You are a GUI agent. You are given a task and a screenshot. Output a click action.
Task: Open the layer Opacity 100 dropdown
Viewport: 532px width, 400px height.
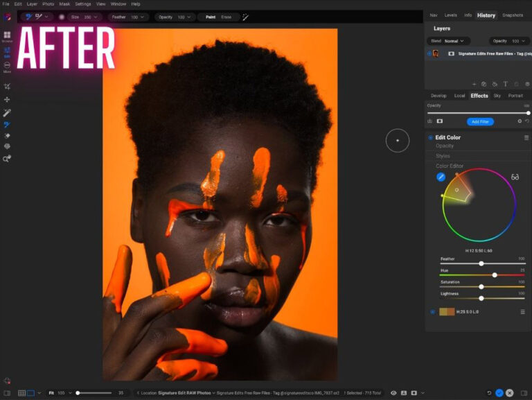pos(509,41)
